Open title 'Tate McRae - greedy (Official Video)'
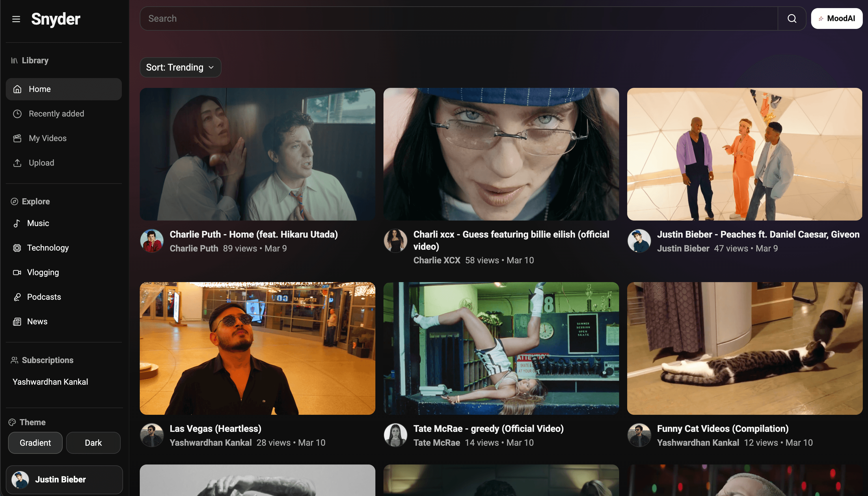This screenshot has width=868, height=496. tap(489, 429)
